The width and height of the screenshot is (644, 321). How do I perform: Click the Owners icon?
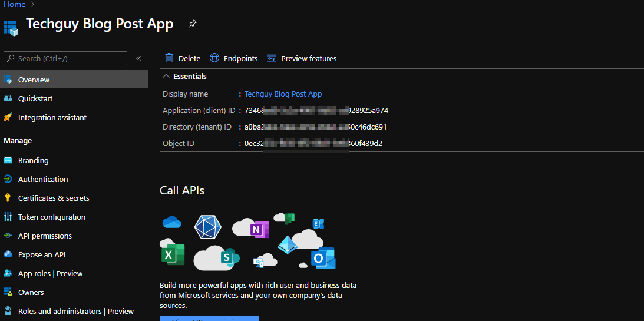[8, 293]
